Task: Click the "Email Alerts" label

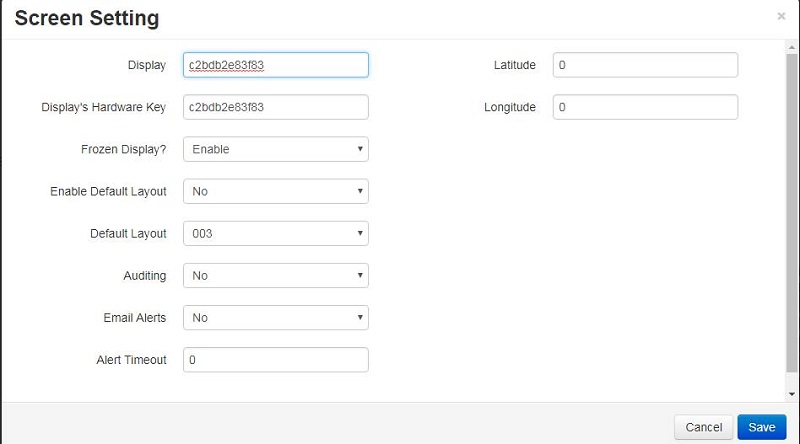Action: pyautogui.click(x=135, y=317)
